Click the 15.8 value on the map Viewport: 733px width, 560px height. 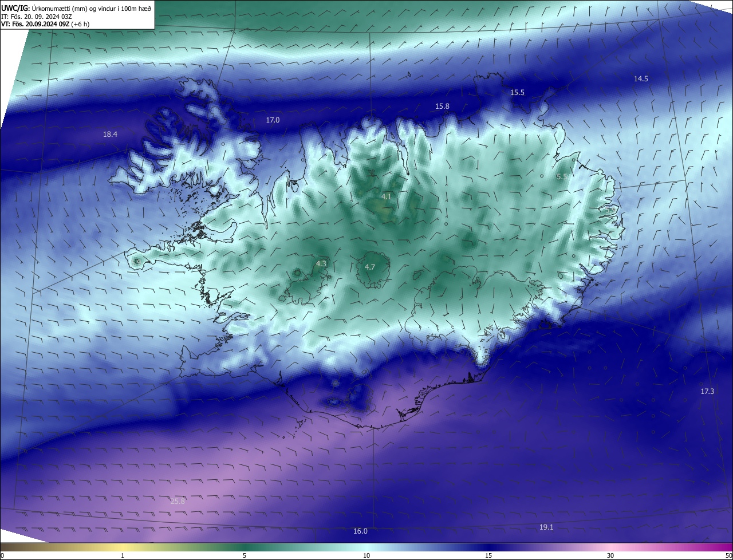[x=442, y=107]
